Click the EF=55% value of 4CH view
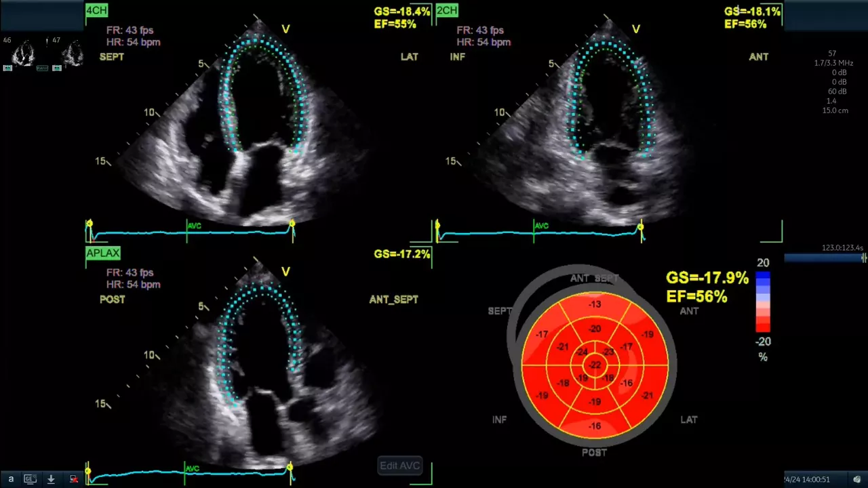Screen dimensions: 868x488 tap(394, 24)
